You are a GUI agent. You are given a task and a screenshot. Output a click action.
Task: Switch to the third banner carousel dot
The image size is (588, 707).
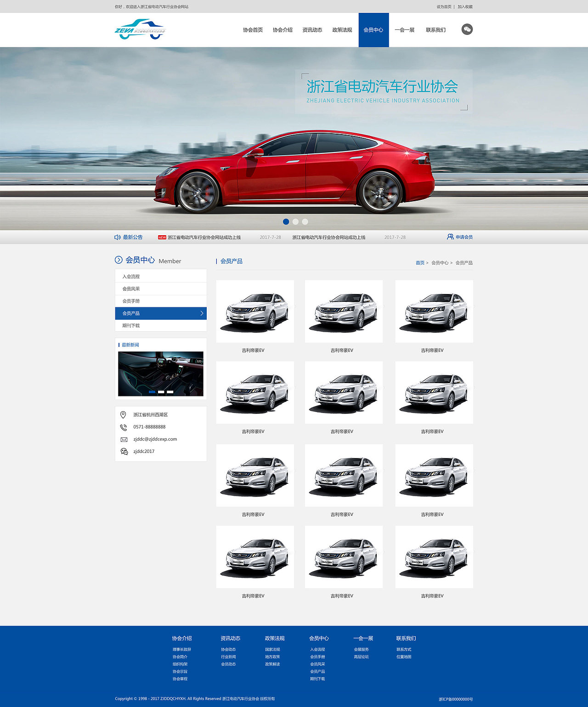click(x=305, y=221)
